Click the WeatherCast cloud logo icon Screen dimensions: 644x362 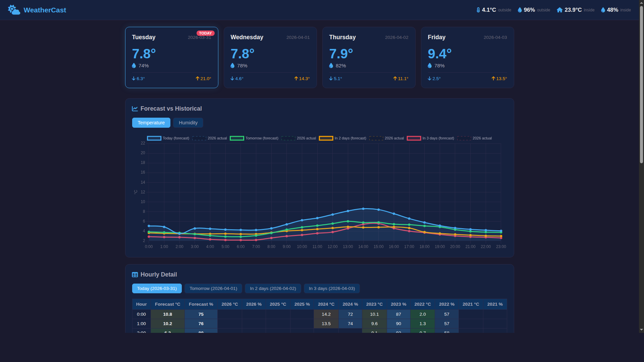(x=14, y=10)
